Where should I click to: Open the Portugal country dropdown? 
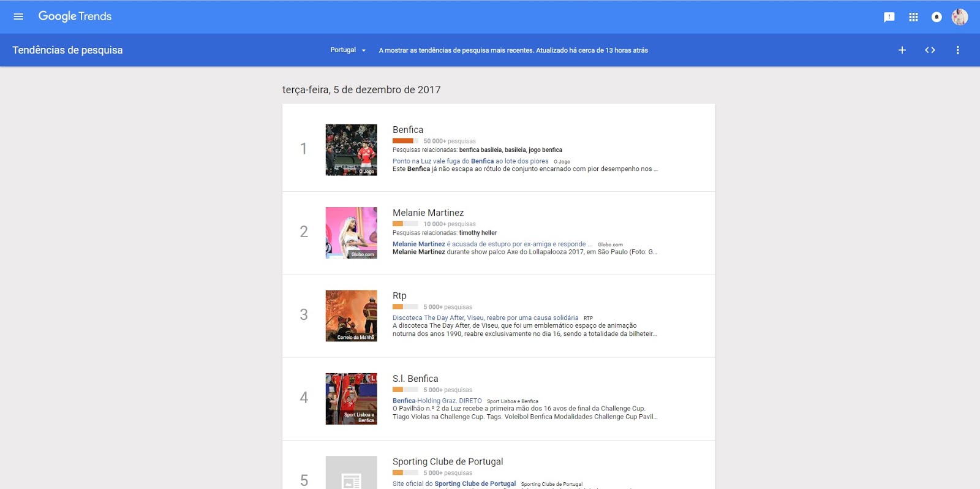[x=348, y=50]
